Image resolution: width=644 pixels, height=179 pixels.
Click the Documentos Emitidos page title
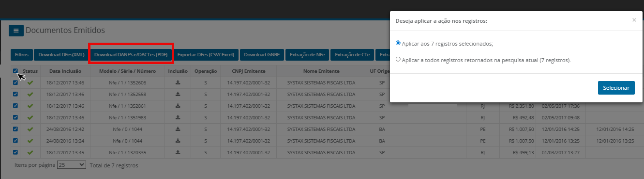point(65,30)
